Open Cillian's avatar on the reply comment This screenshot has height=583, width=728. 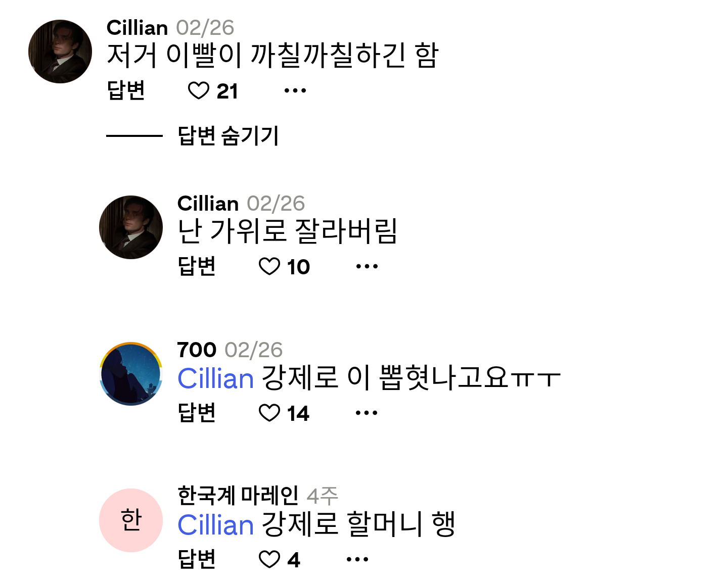click(131, 227)
